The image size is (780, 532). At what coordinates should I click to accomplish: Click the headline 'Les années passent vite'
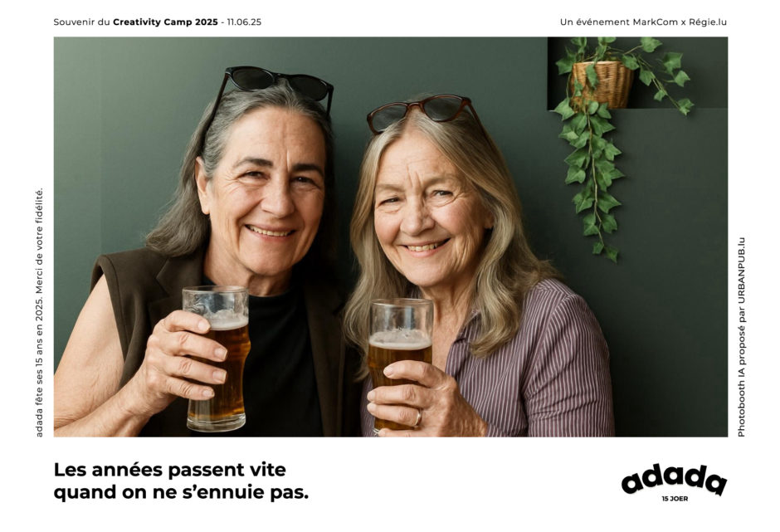[169, 469]
